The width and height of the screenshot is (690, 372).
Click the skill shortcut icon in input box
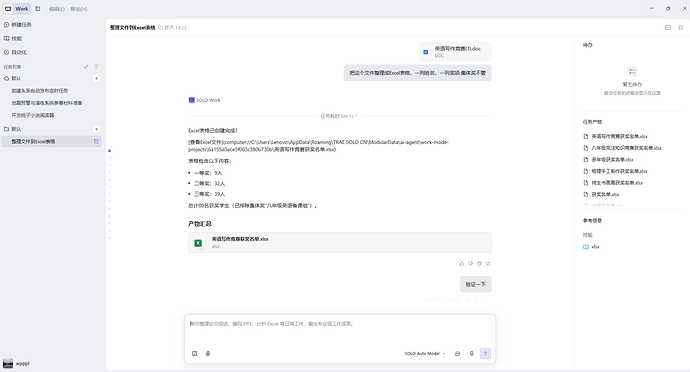point(195,354)
